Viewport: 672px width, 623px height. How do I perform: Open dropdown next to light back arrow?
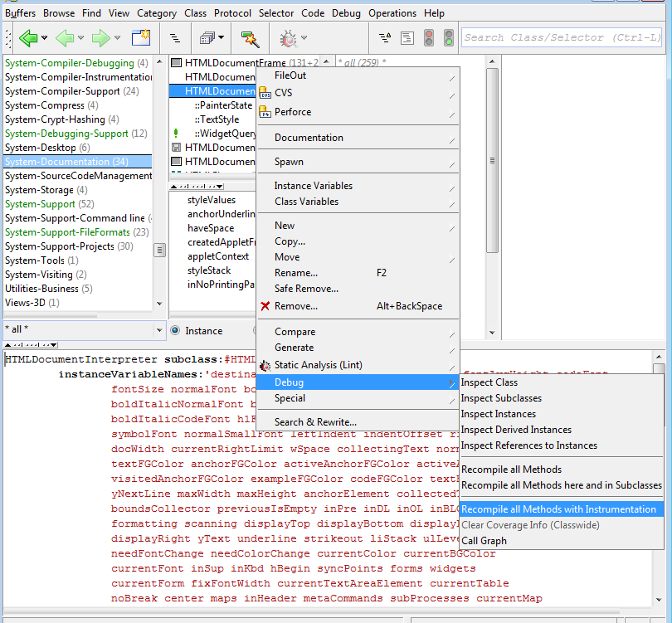(x=80, y=37)
